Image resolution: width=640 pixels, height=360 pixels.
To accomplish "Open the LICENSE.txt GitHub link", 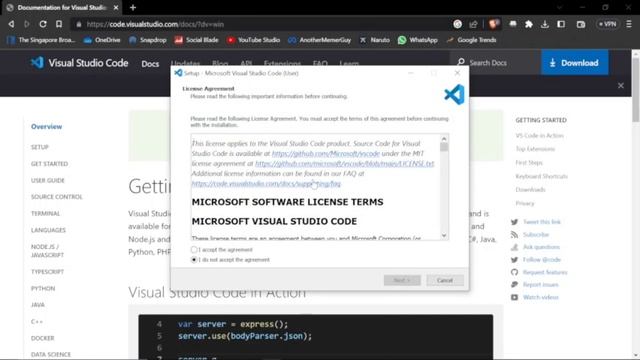I will (x=344, y=164).
